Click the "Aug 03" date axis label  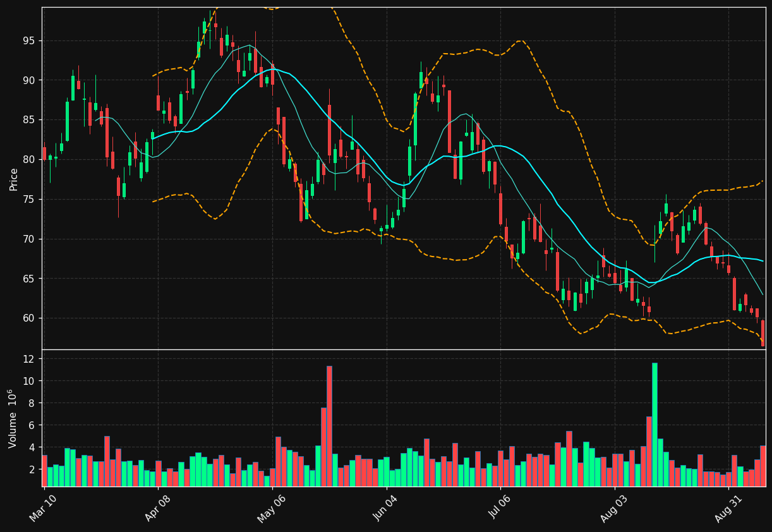click(613, 508)
